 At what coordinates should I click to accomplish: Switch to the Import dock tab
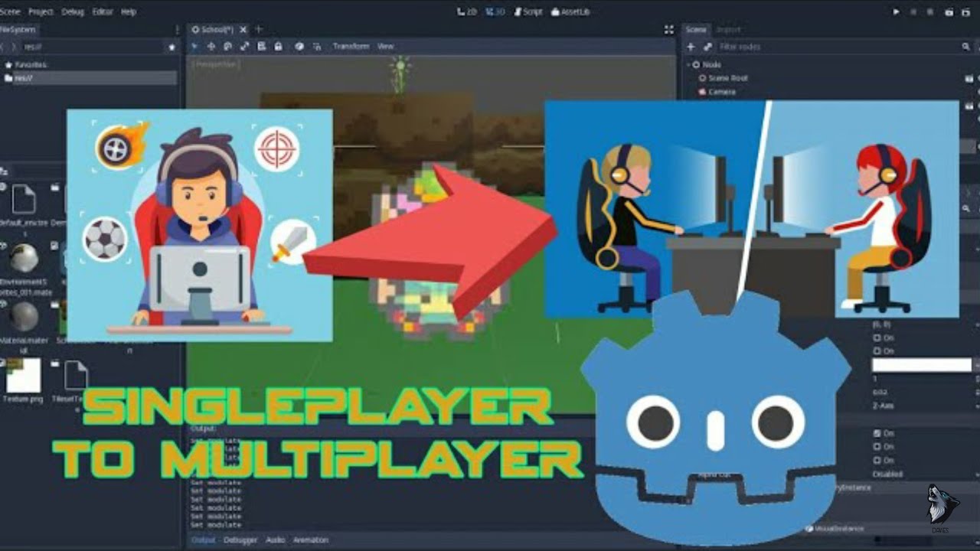[728, 30]
